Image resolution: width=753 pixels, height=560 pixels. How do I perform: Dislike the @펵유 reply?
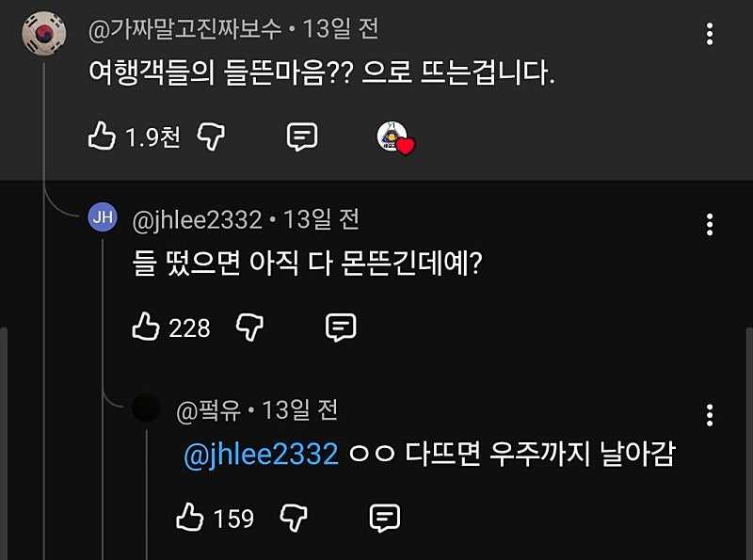(295, 518)
